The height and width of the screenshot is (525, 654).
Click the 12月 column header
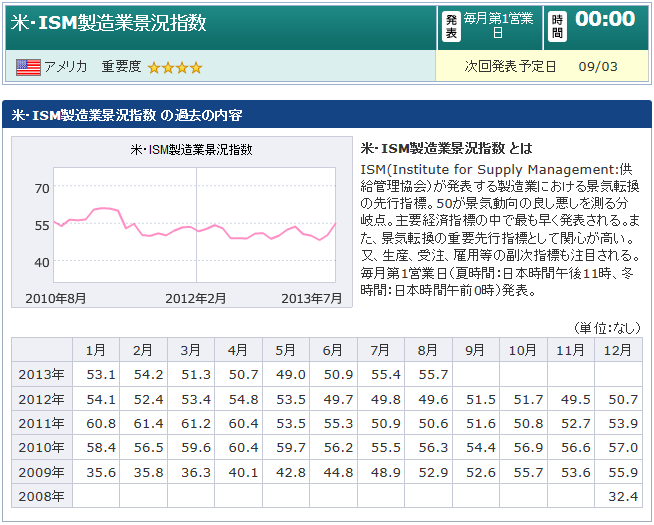(618, 350)
